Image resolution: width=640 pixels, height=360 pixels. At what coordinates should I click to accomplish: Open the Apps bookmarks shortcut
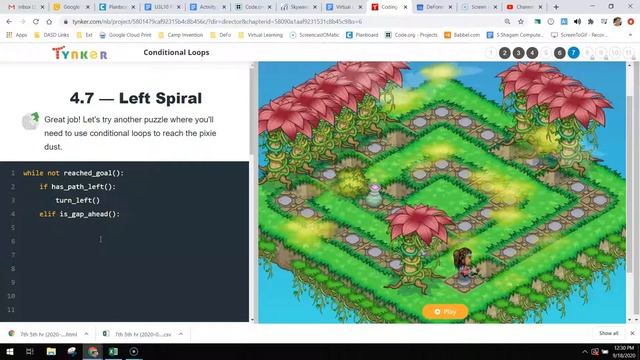(17, 35)
